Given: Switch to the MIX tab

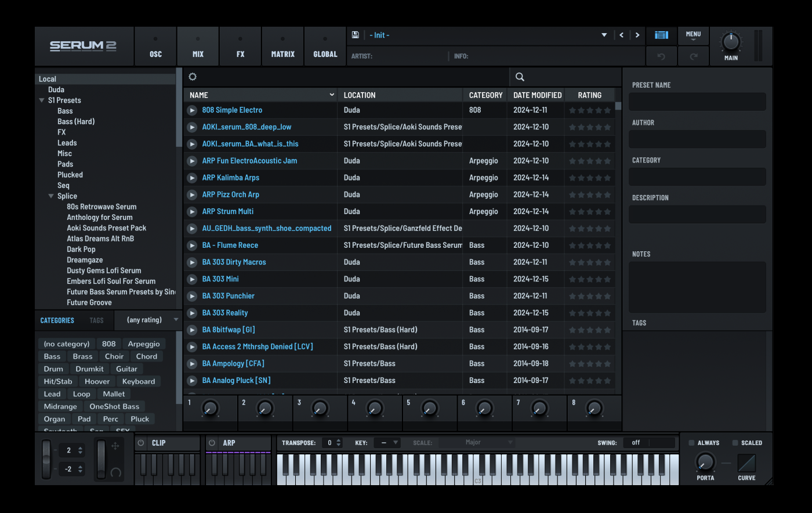Looking at the screenshot, I should pos(198,46).
